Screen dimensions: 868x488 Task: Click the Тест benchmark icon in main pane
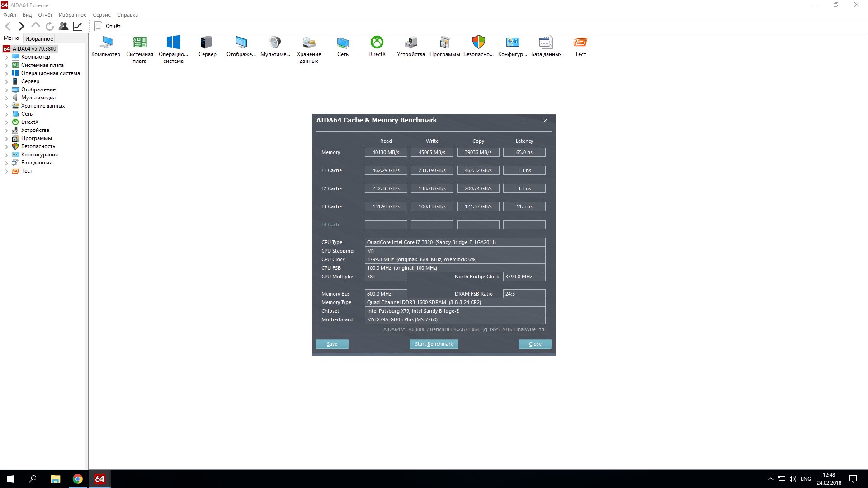pos(580,42)
